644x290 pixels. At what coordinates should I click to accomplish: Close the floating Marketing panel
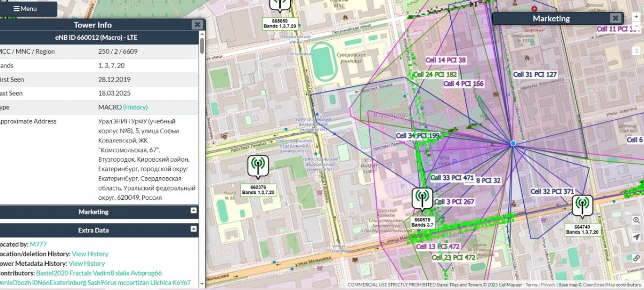tap(616, 18)
